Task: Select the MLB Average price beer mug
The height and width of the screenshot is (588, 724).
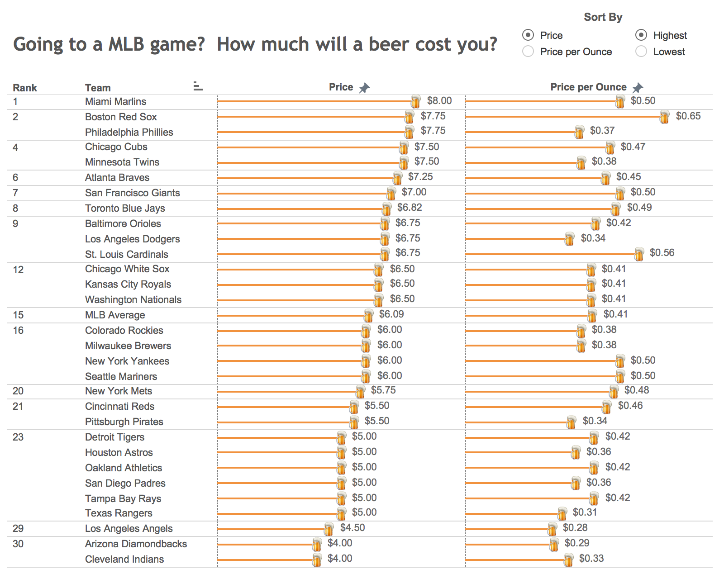Action: pos(369,314)
